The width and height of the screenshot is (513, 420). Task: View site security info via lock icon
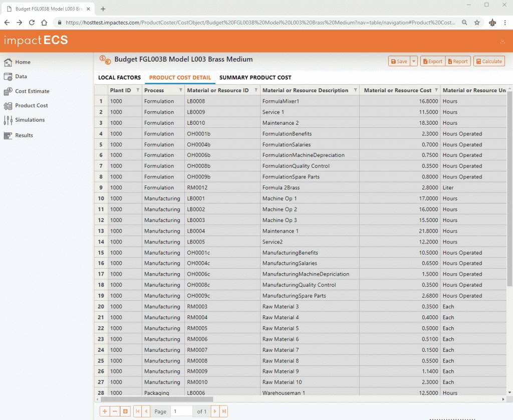tap(60, 23)
